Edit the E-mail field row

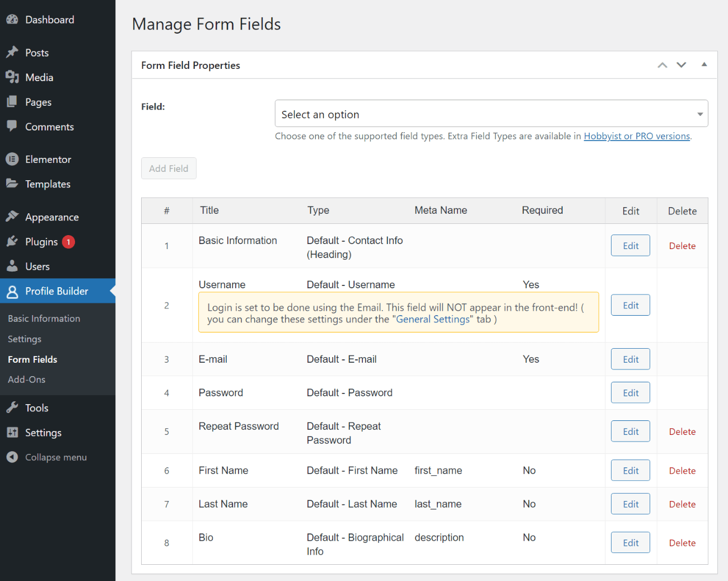pyautogui.click(x=631, y=359)
